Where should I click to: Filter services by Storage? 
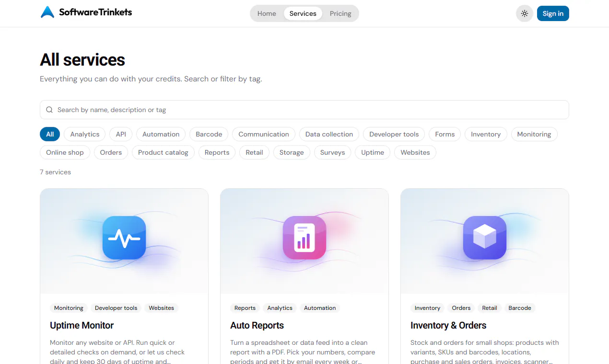click(292, 152)
